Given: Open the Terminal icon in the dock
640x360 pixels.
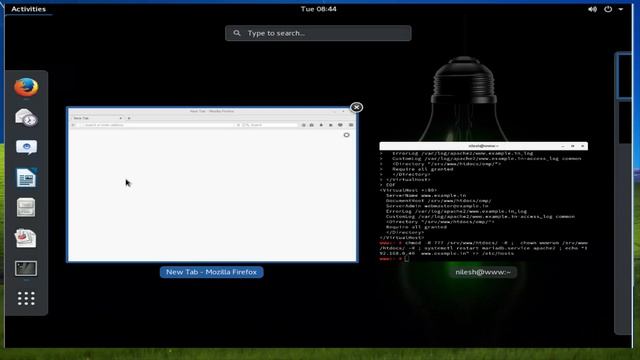Looking at the screenshot, I should click(26, 269).
